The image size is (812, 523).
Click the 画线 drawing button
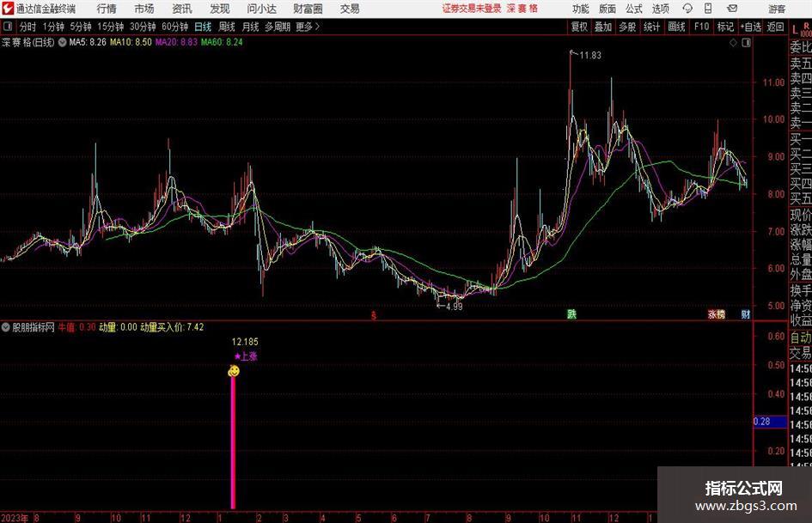(676, 27)
